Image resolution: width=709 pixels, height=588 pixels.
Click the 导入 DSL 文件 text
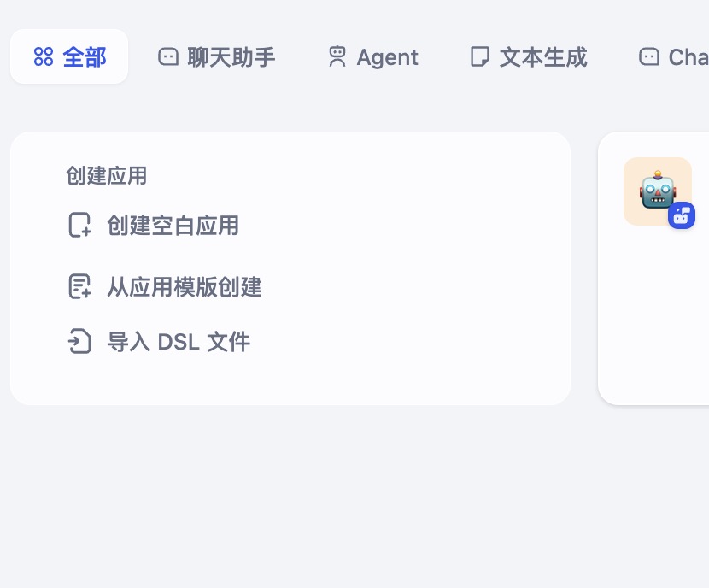179,342
